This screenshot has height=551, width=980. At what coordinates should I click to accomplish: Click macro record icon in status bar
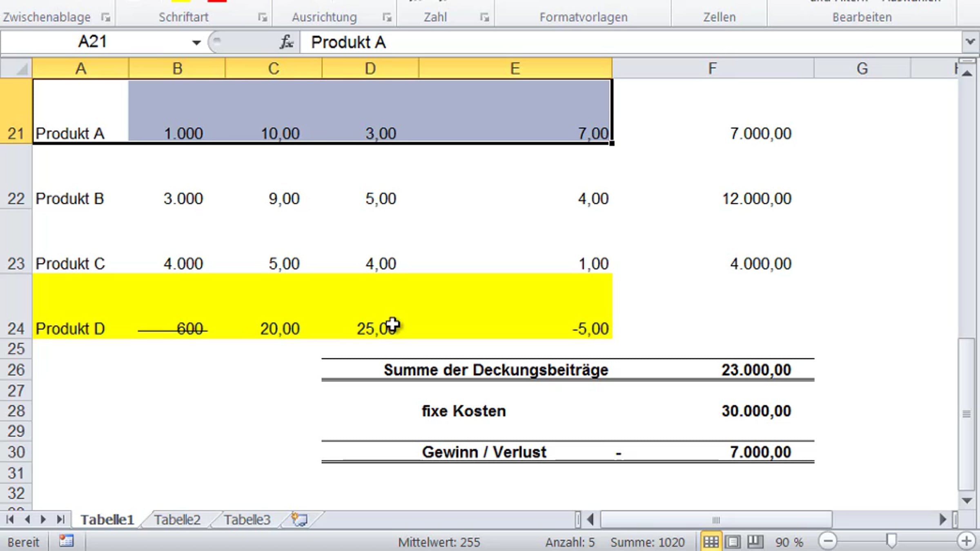click(x=66, y=542)
